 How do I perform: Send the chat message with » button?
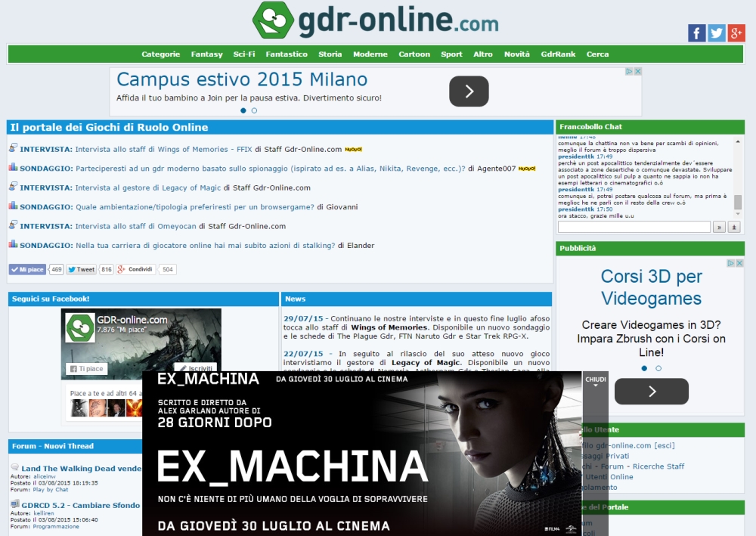pos(719,227)
